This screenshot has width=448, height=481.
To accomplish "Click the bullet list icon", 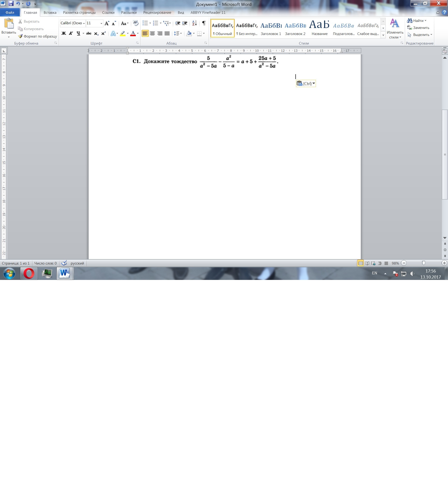I will (x=145, y=23).
